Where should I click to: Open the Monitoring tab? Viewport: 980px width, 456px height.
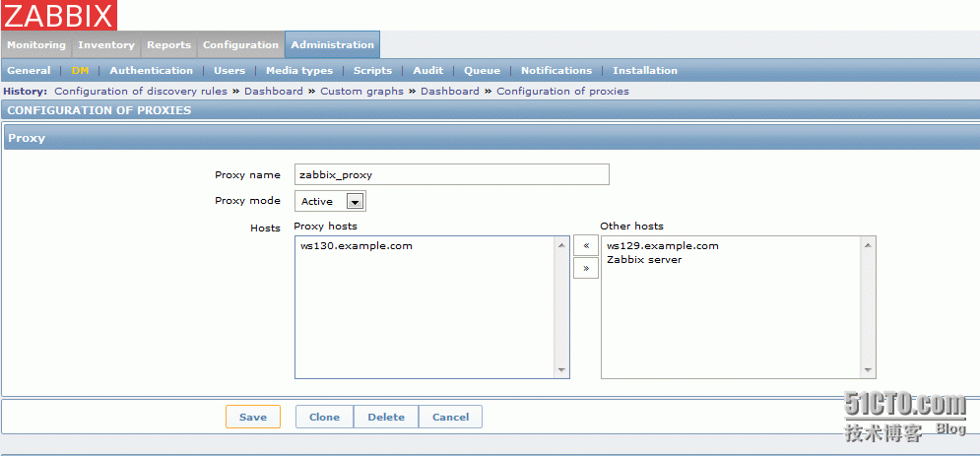tap(36, 45)
